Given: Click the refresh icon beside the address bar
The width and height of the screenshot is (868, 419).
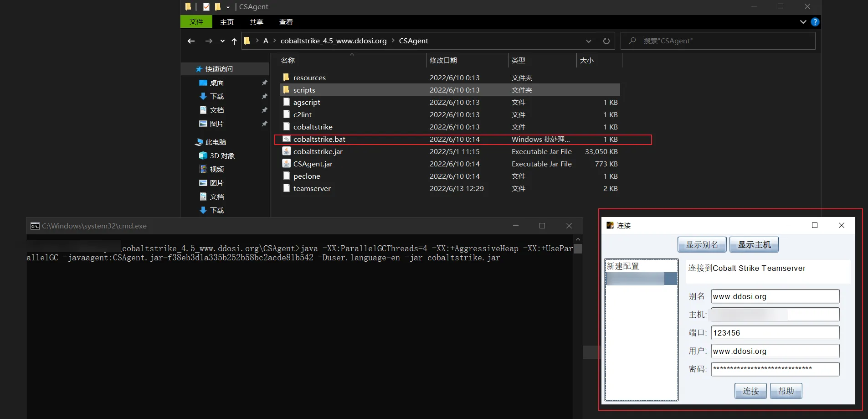Looking at the screenshot, I should [x=606, y=41].
